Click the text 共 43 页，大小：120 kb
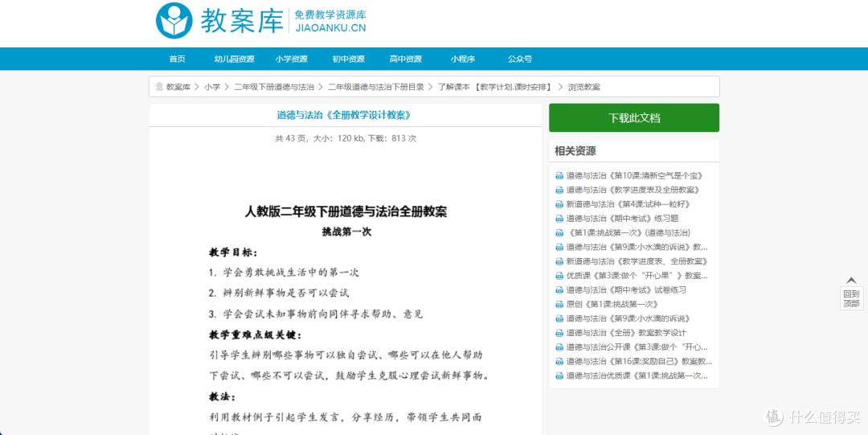This screenshot has height=435, width=868. point(318,138)
